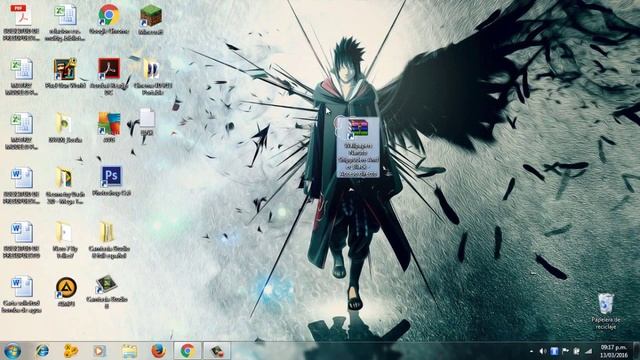
Task: Select the Acrobat Reader DC desktop shortcut
Action: [109, 76]
